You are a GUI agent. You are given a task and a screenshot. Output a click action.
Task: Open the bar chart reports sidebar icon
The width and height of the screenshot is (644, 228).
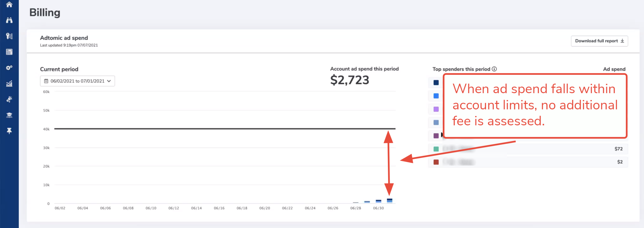tap(9, 84)
